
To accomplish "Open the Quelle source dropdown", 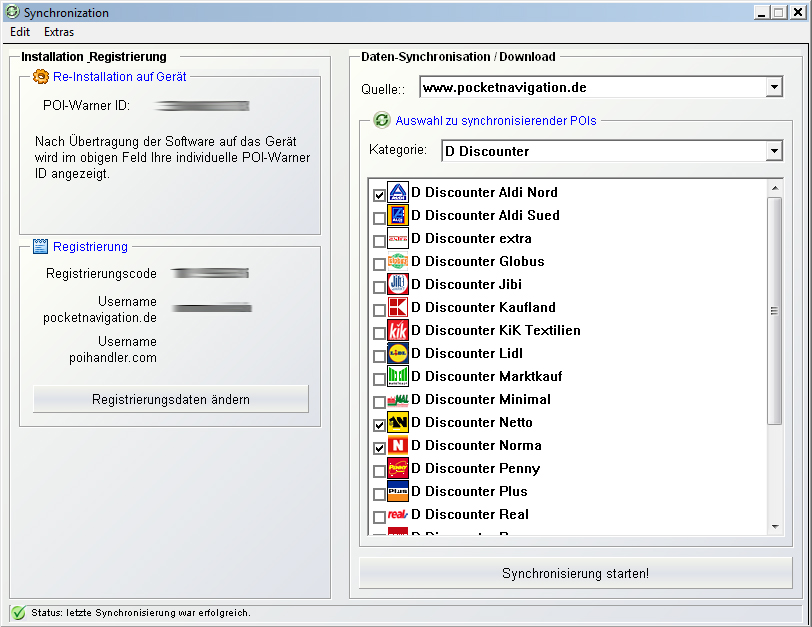I will tap(773, 88).
